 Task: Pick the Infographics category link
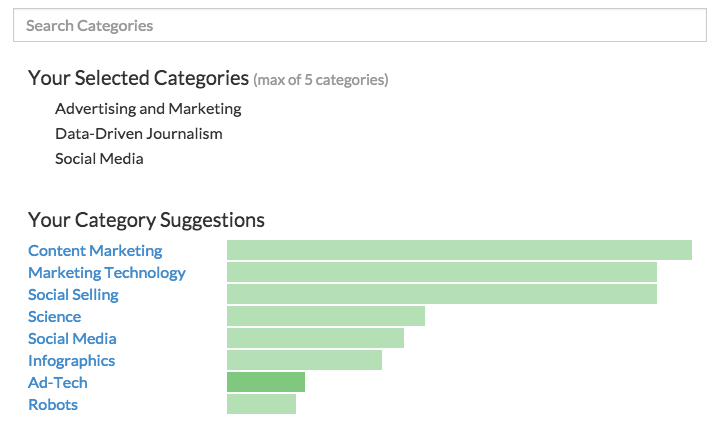71,360
